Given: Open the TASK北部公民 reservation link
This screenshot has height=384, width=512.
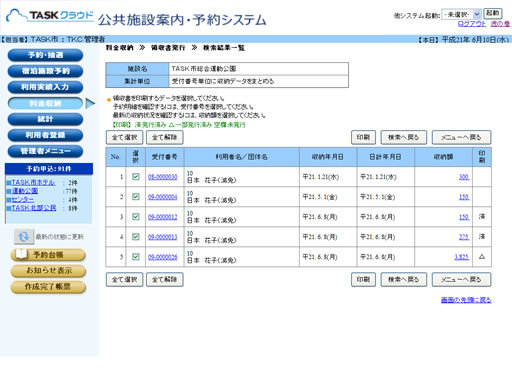Looking at the screenshot, I should click(34, 208).
